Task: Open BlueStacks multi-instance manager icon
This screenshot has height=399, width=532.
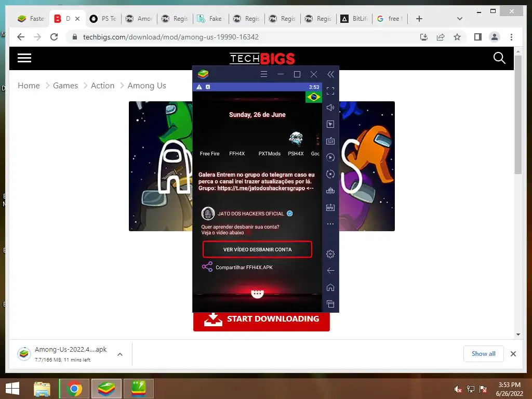Action: [x=330, y=191]
